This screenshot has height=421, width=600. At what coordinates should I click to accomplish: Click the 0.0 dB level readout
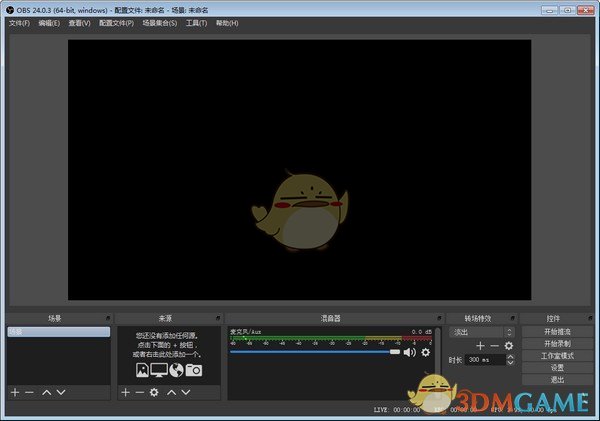click(x=422, y=332)
